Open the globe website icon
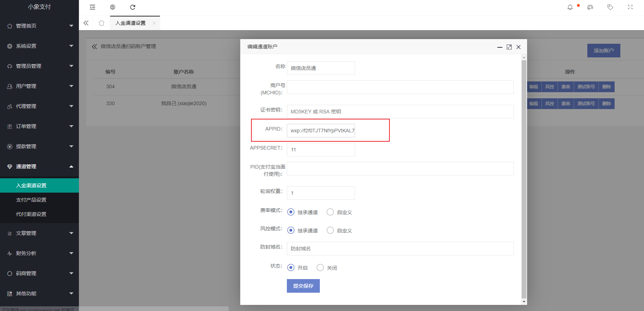The height and width of the screenshot is (311, 644). (x=113, y=7)
